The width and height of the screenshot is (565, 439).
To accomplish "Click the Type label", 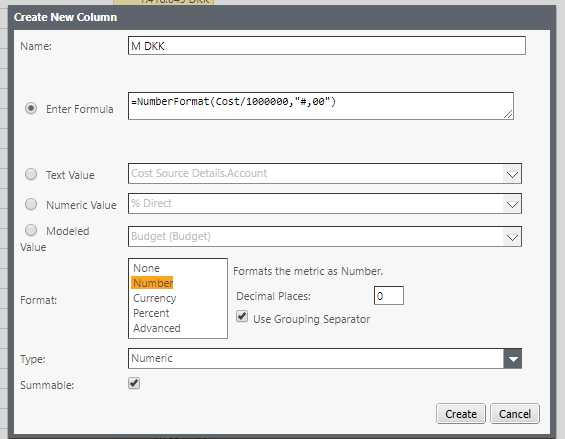I will click(33, 359).
